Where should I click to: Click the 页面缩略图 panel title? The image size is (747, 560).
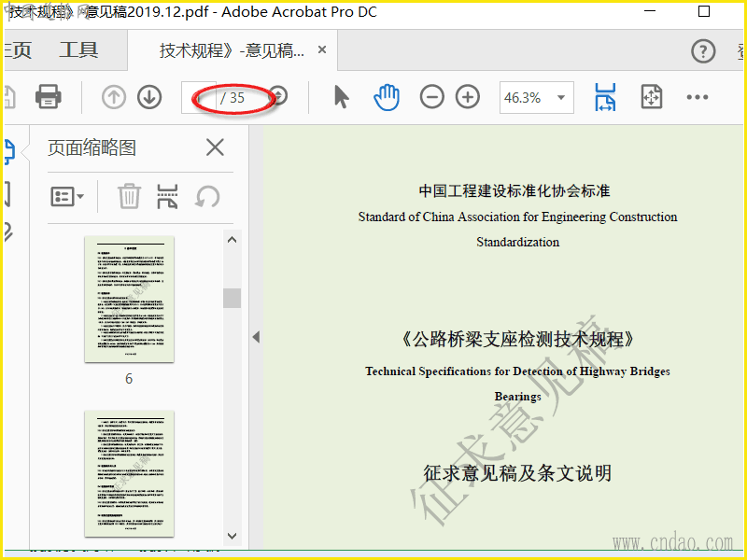[x=92, y=147]
